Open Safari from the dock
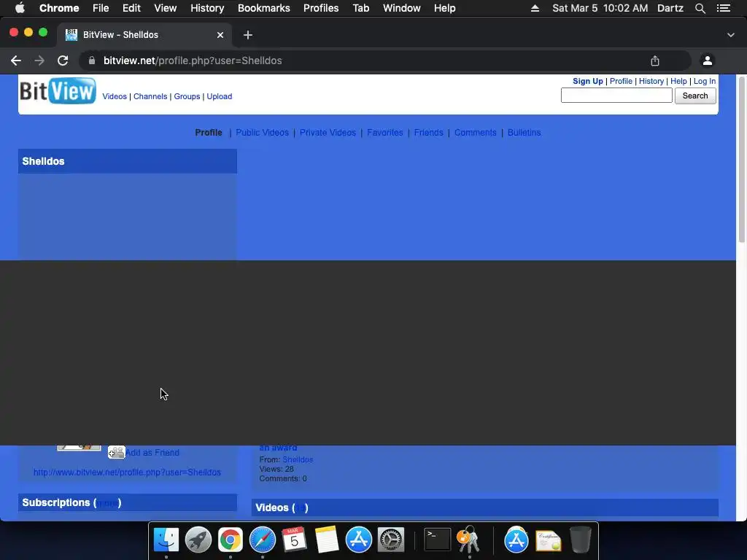 pyautogui.click(x=263, y=540)
